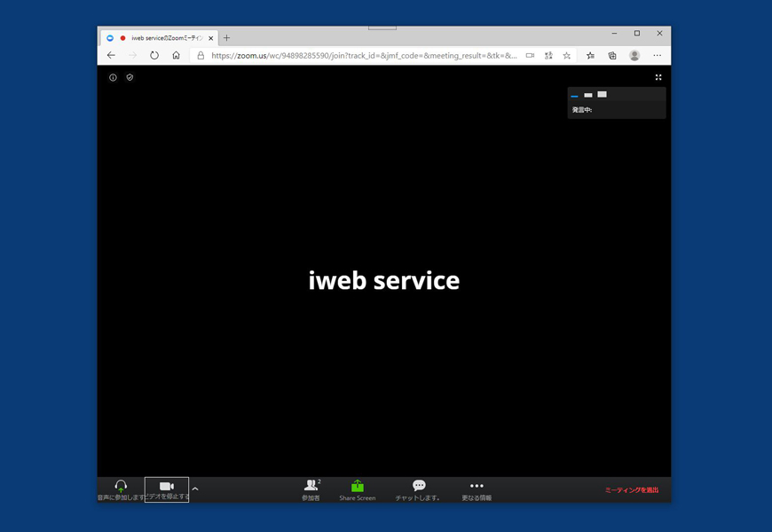Open more options three dots
The width and height of the screenshot is (772, 532).
tap(477, 489)
